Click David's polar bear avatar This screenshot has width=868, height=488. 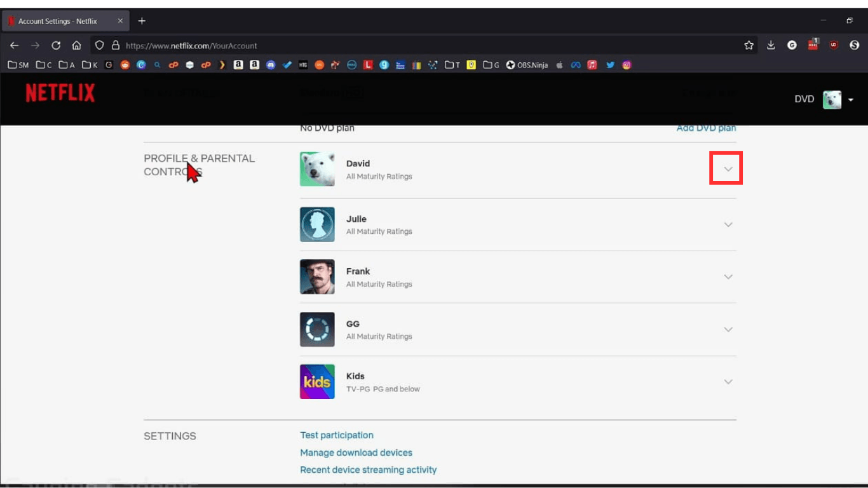tap(317, 169)
